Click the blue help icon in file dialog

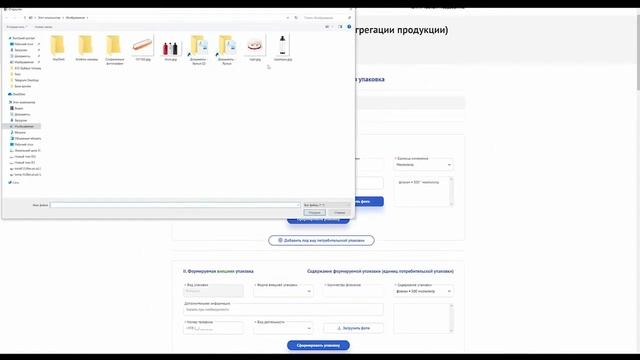[349, 27]
